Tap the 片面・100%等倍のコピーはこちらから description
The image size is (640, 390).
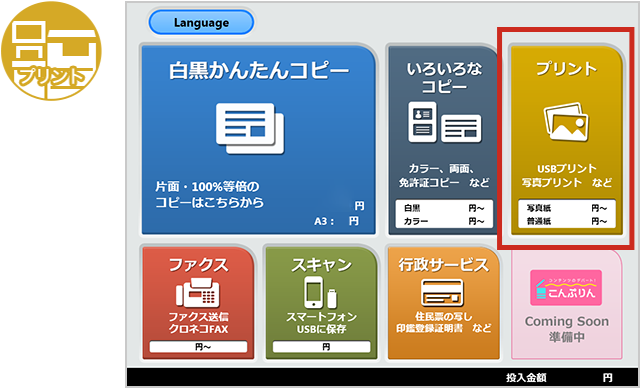pyautogui.click(x=209, y=195)
